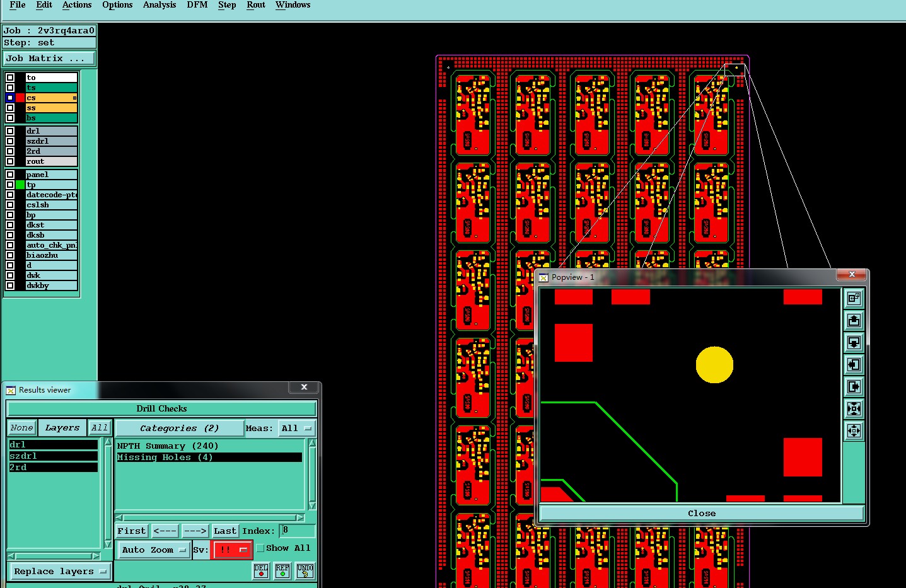
Task: Click Popview zoom-out icon with outward arrows
Action: [x=854, y=430]
